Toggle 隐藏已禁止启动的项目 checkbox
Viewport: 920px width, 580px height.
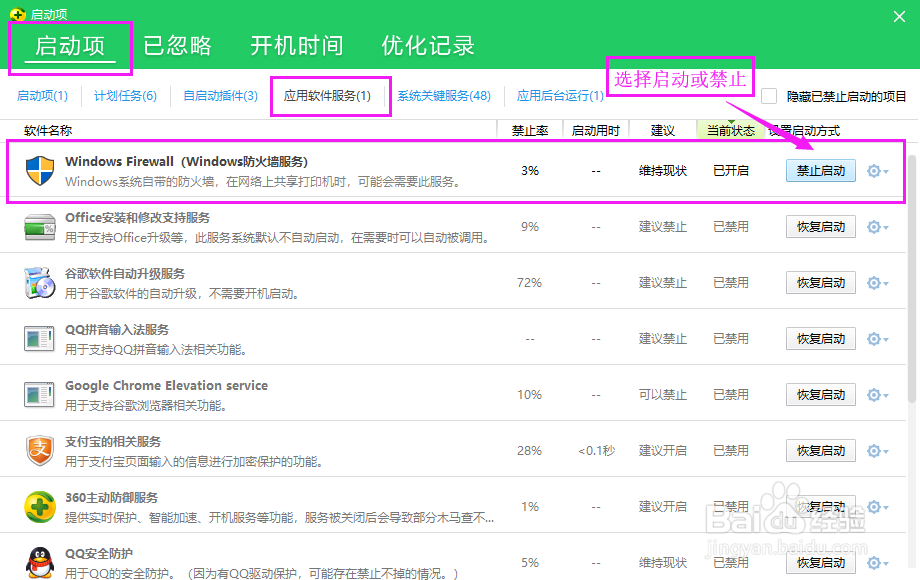[x=769, y=96]
